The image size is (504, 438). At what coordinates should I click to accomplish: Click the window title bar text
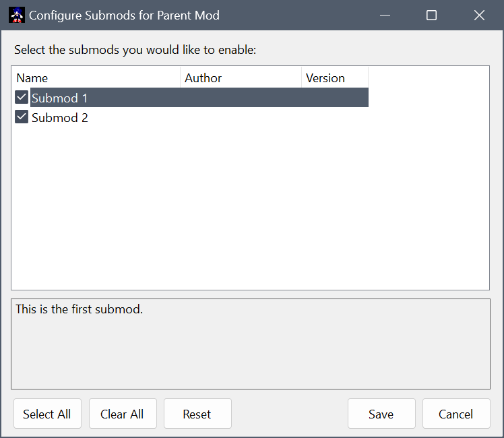[x=124, y=15]
